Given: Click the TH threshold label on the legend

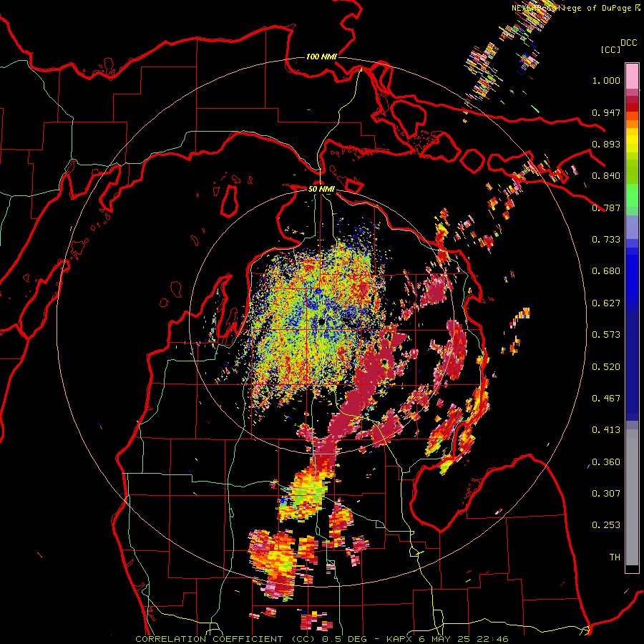Looking at the screenshot, I should pyautogui.click(x=615, y=557).
